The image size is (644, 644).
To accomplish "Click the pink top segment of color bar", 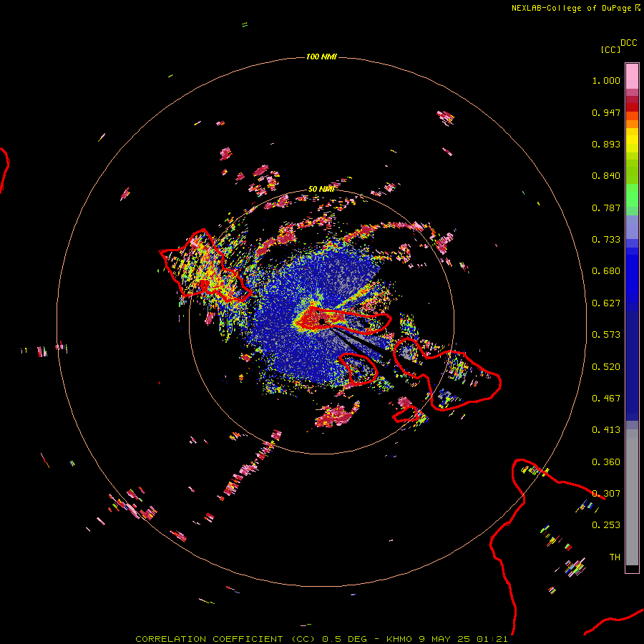I will point(632,77).
